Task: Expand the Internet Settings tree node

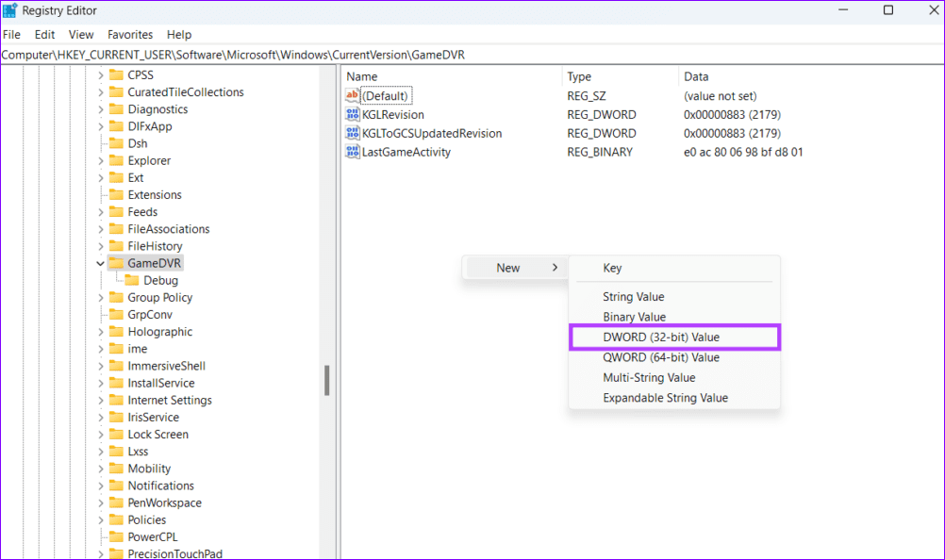Action: 101,400
